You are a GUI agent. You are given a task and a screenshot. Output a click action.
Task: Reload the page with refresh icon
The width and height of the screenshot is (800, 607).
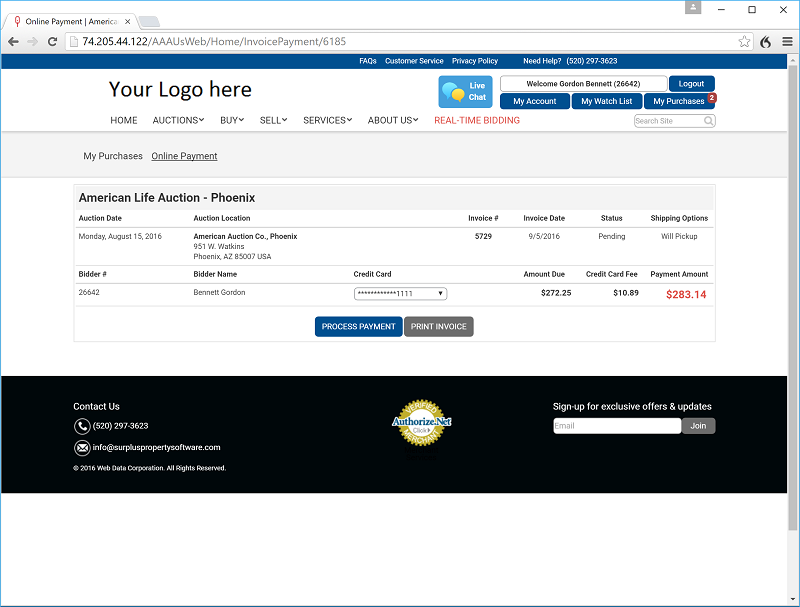pos(52,42)
